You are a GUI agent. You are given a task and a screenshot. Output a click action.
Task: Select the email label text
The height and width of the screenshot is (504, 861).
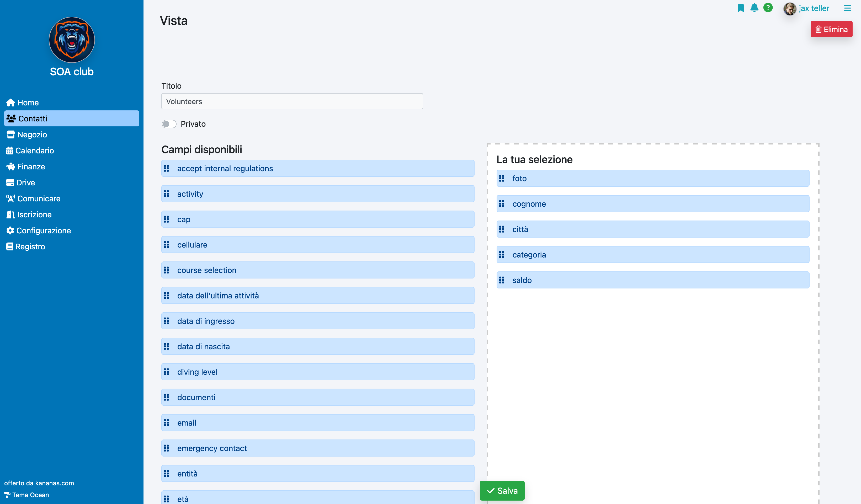(x=187, y=423)
